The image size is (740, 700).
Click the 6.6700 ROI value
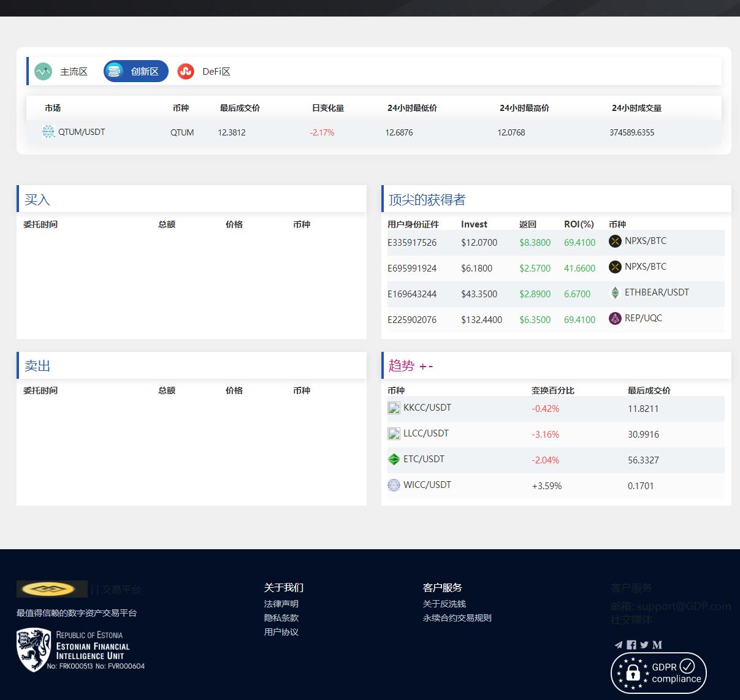click(578, 294)
